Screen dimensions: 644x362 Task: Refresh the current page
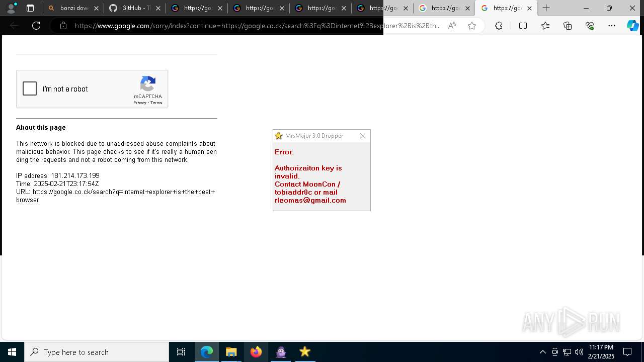coord(36,26)
